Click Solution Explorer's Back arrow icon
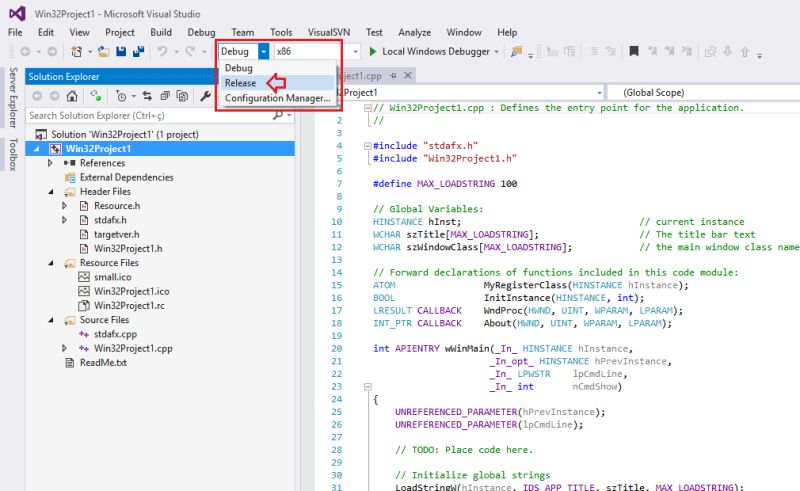800x491 pixels. [x=37, y=96]
